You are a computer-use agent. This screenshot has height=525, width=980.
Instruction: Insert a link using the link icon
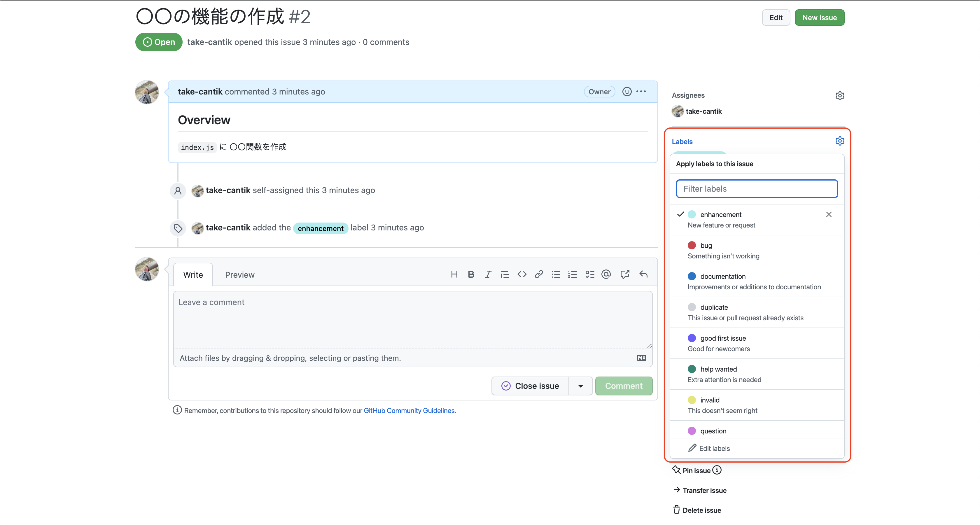539,274
